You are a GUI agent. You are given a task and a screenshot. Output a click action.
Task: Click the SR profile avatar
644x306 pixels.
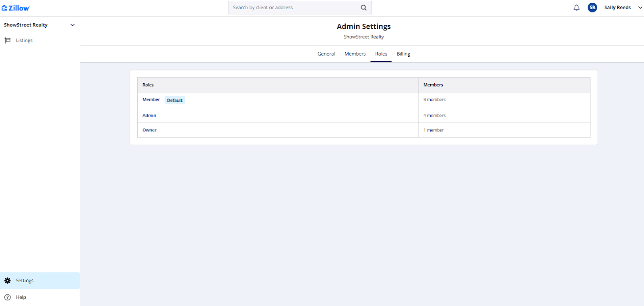coord(592,8)
